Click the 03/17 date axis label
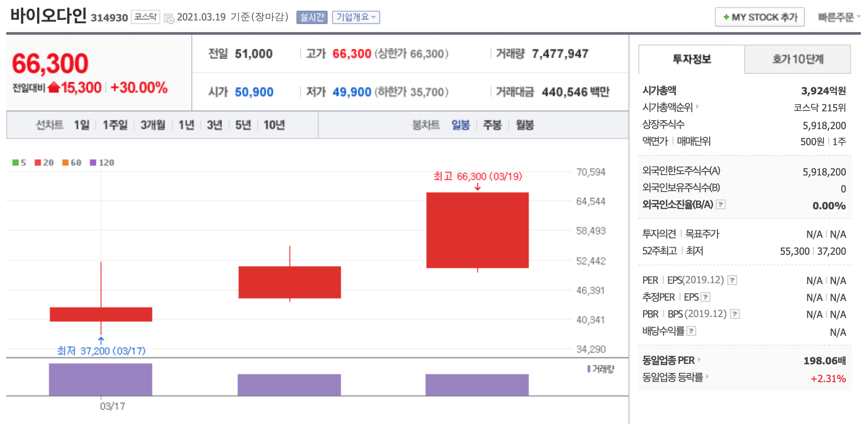The image size is (868, 424). 113,406
